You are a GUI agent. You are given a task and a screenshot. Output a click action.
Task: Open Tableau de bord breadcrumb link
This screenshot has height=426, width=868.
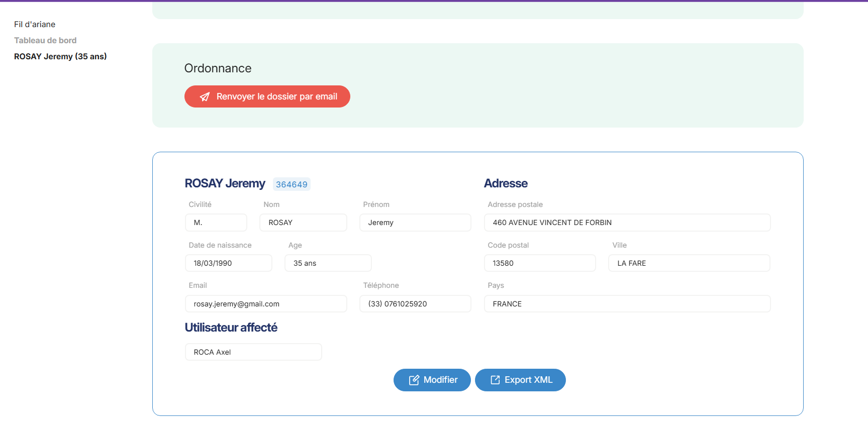(45, 41)
